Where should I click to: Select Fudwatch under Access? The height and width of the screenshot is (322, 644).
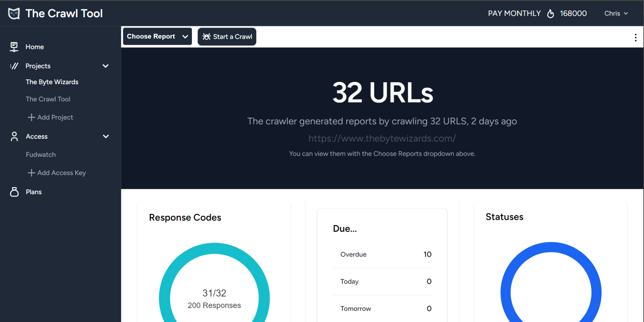pyautogui.click(x=40, y=154)
